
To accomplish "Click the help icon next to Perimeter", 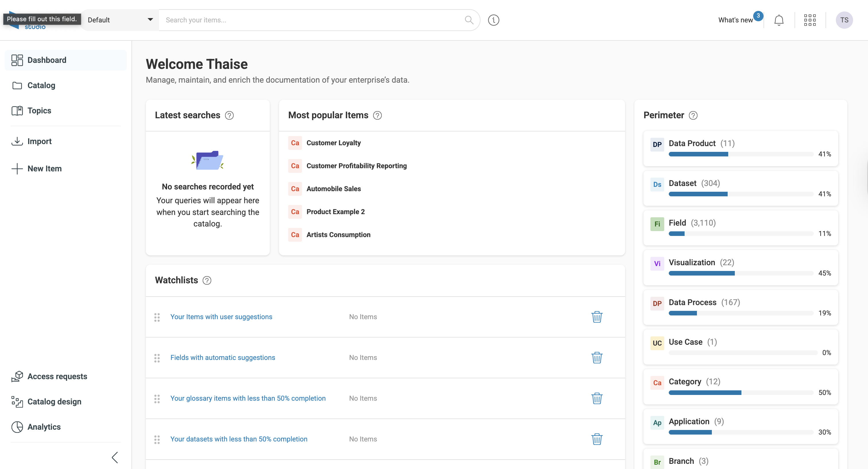I will pyautogui.click(x=693, y=116).
